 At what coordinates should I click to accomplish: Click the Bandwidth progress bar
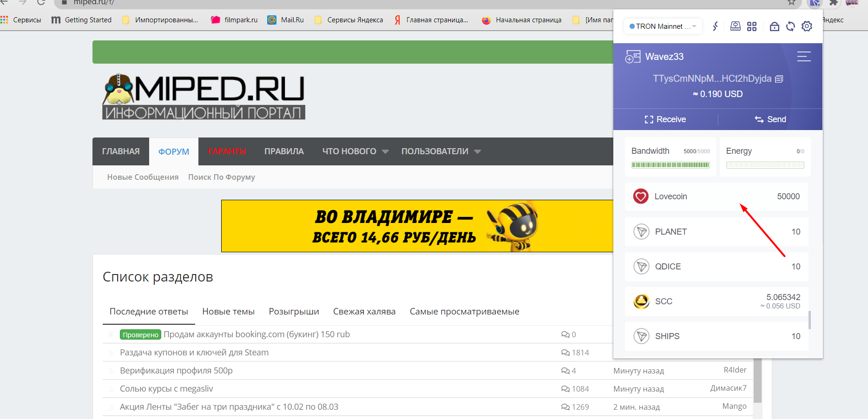pos(671,165)
